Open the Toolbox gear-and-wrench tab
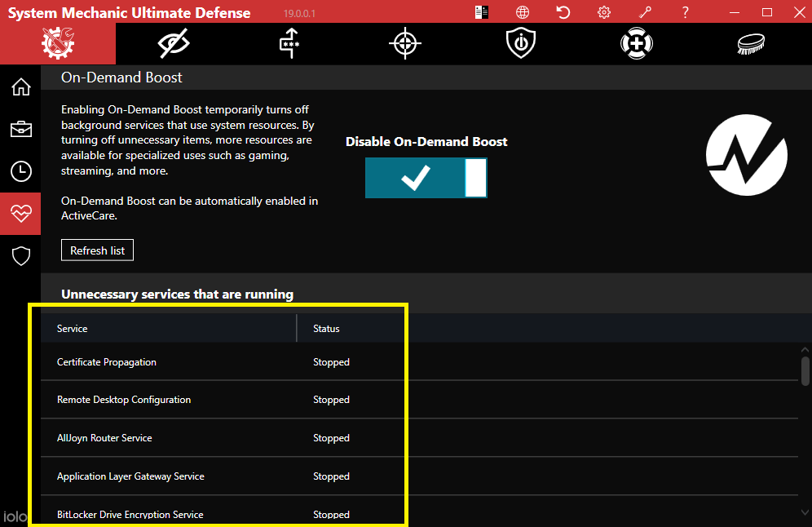 [x=58, y=43]
